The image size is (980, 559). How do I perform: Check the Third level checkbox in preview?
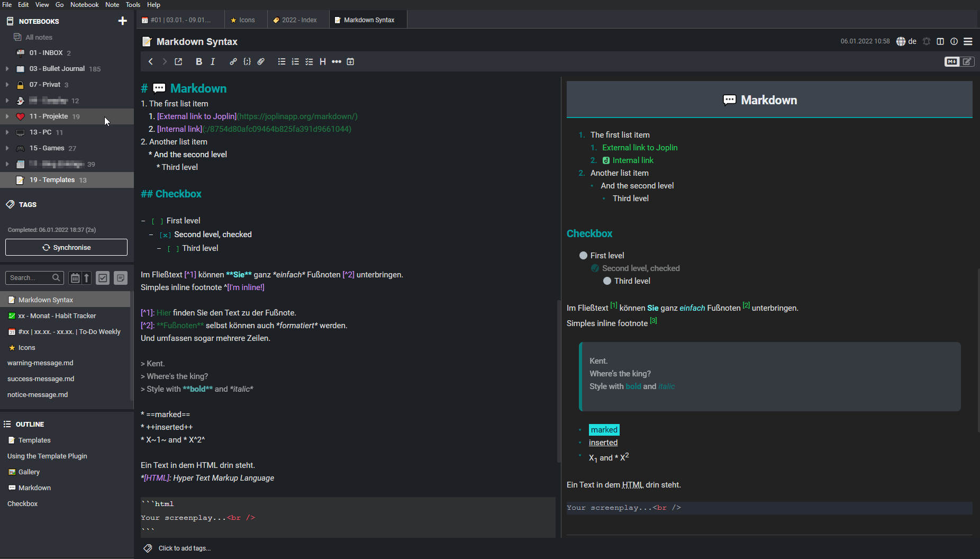607,281
